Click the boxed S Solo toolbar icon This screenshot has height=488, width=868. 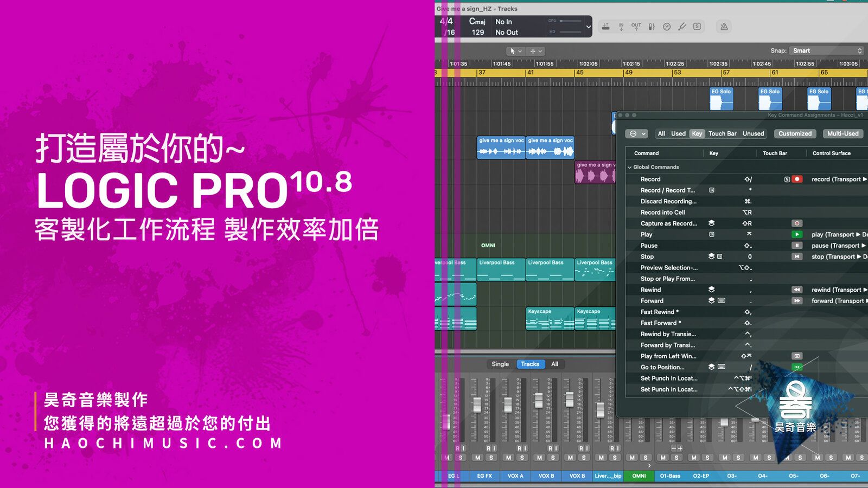click(x=697, y=27)
